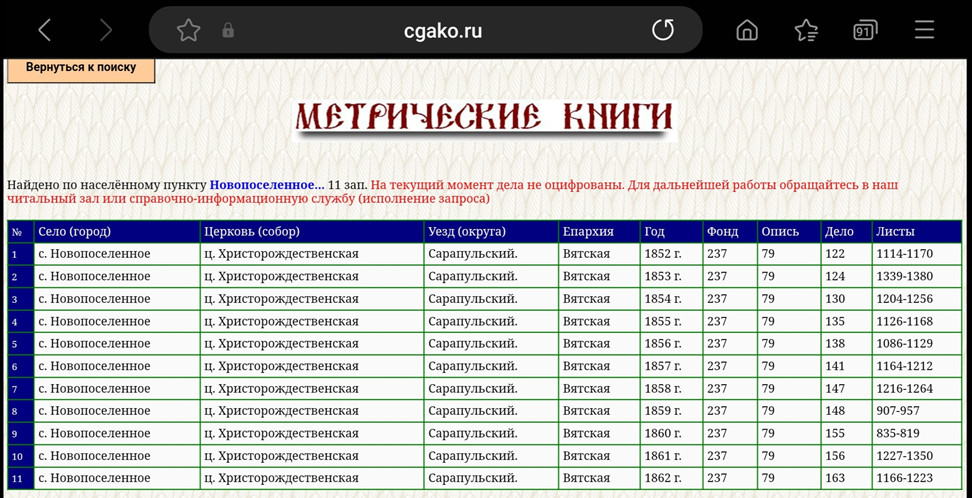Screen dimensions: 972x498
Task: Open the browser hamburger menu
Action: click(x=923, y=30)
